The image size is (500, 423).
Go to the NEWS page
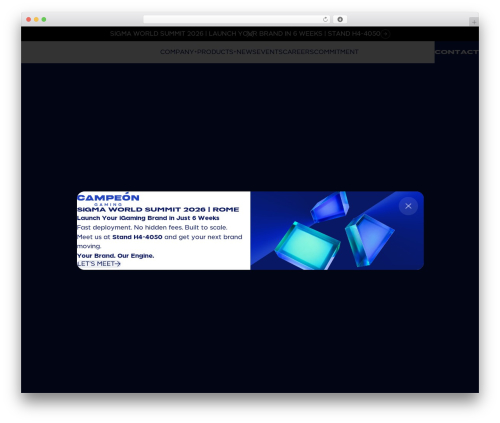[x=246, y=52]
